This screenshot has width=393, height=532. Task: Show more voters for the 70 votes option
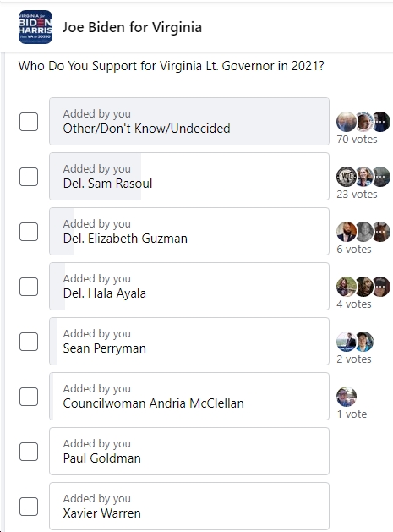click(381, 122)
